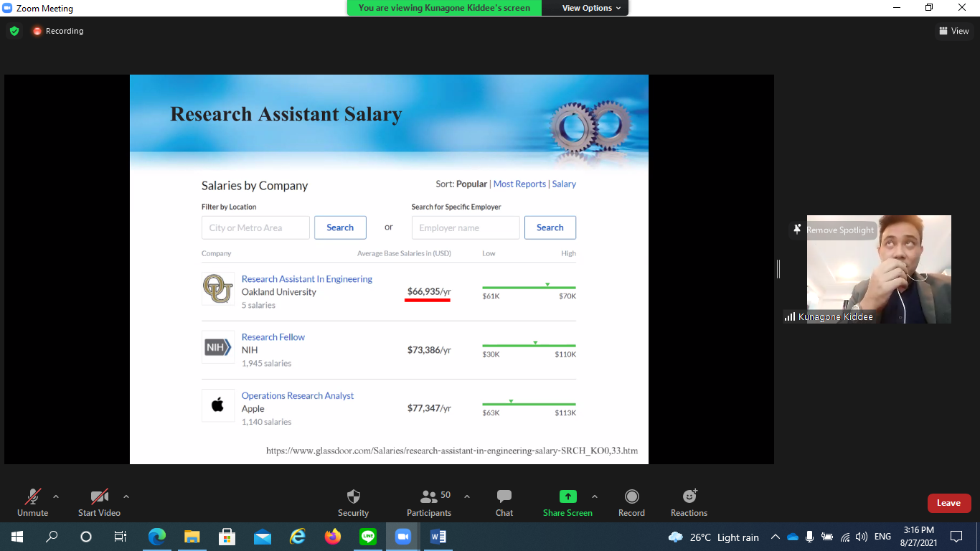
Task: Click the NIH logo
Action: coord(218,347)
